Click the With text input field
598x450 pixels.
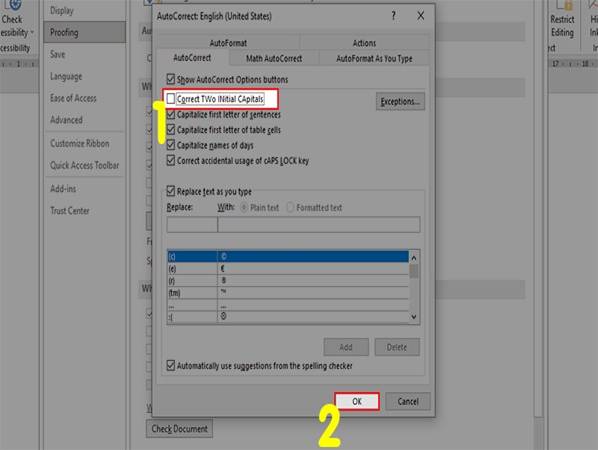pos(319,224)
